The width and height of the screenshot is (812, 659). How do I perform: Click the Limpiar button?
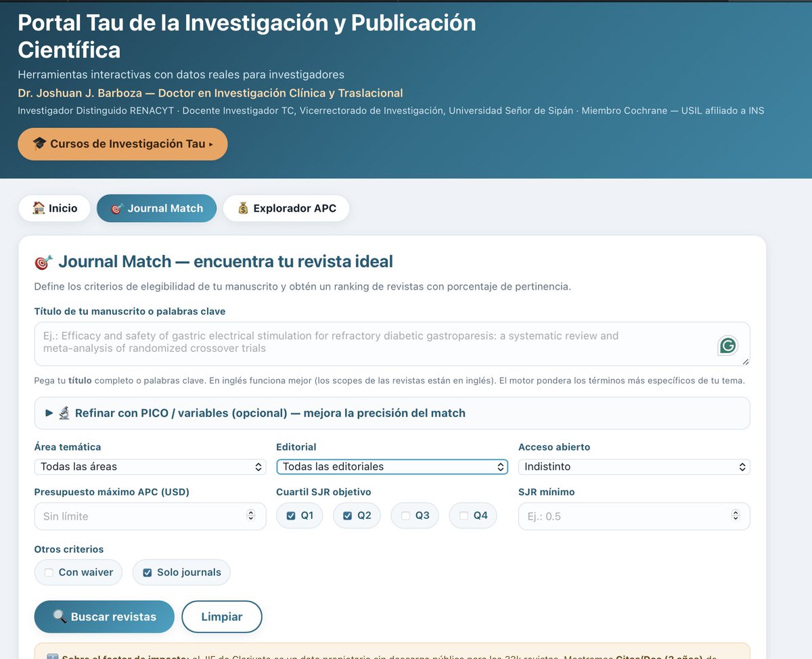pos(222,616)
